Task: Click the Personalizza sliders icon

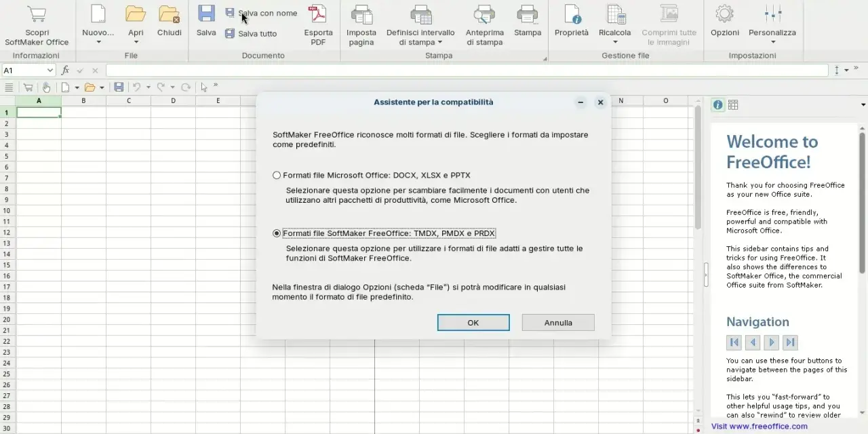Action: click(772, 14)
